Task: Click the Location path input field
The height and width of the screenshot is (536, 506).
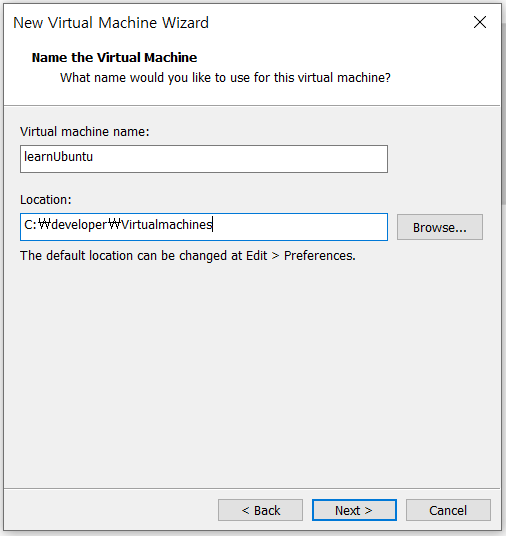Action: point(204,227)
